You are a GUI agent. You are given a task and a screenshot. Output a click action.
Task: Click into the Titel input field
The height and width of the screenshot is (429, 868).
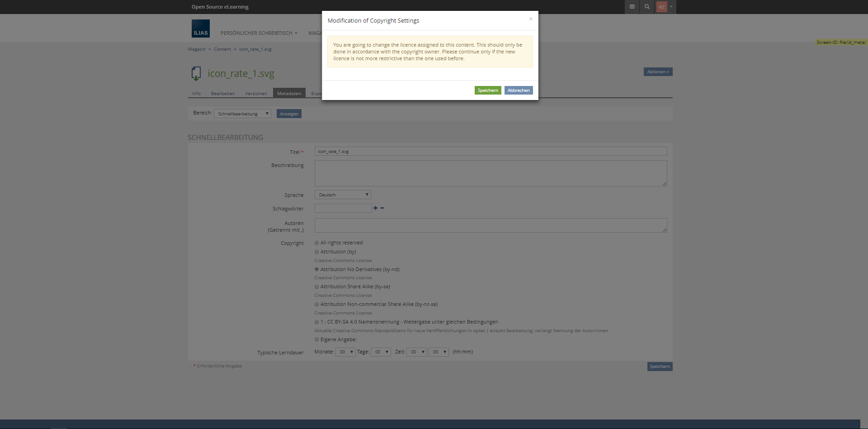pyautogui.click(x=491, y=151)
